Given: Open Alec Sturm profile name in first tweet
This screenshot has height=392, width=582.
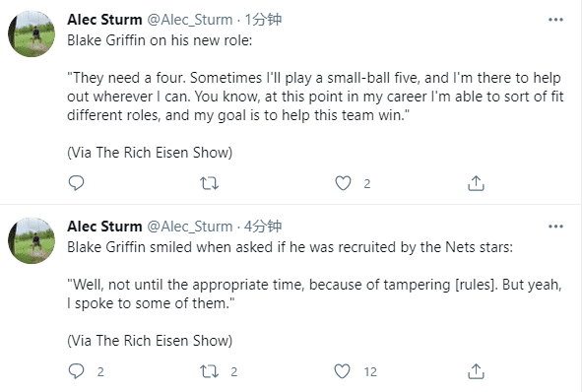Looking at the screenshot, I should click(x=104, y=20).
